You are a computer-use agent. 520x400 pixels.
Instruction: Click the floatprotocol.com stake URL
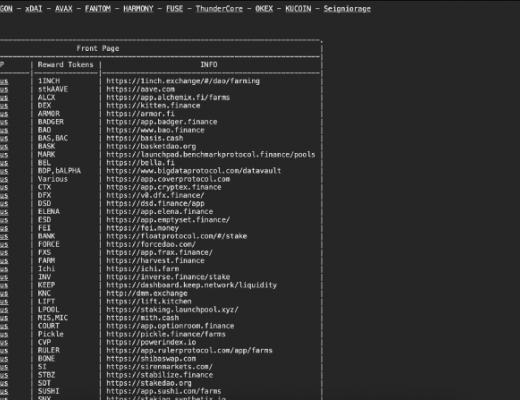point(177,236)
